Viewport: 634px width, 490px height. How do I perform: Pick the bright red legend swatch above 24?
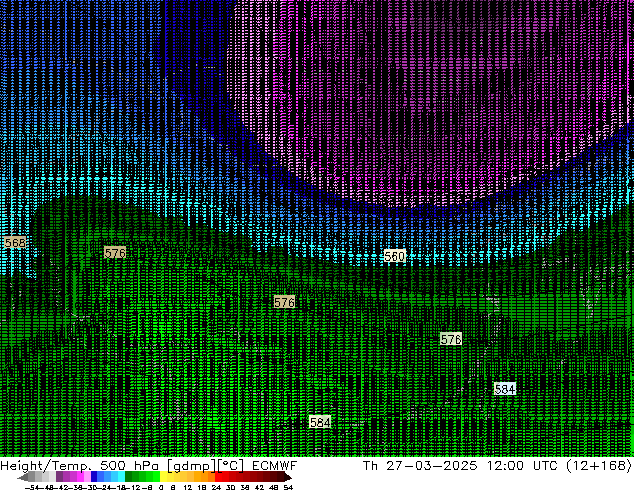219,476
